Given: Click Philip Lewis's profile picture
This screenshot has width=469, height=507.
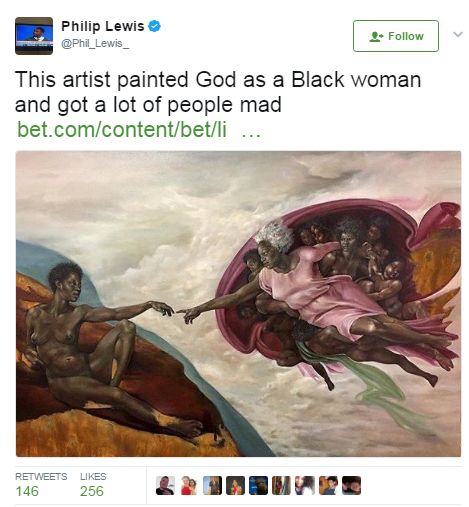Looking at the screenshot, I should 34,36.
